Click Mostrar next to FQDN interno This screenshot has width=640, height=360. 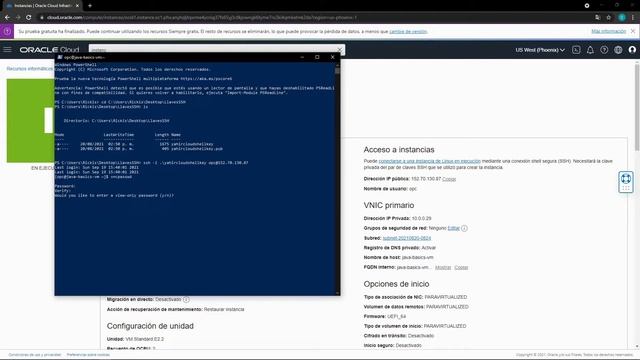pos(443,267)
